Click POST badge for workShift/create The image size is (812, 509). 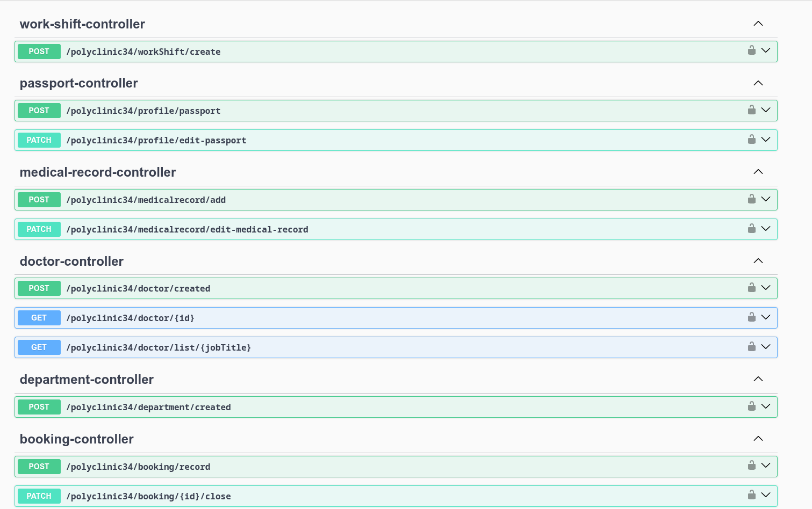39,52
